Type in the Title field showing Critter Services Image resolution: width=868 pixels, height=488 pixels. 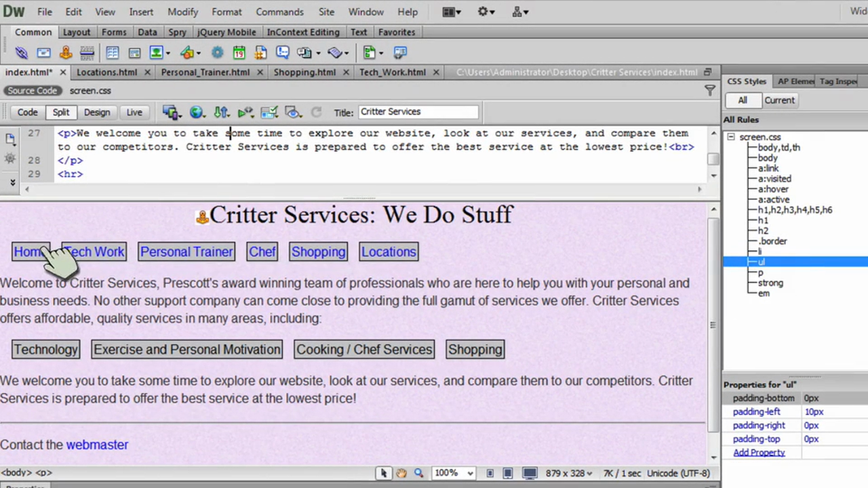(x=417, y=112)
